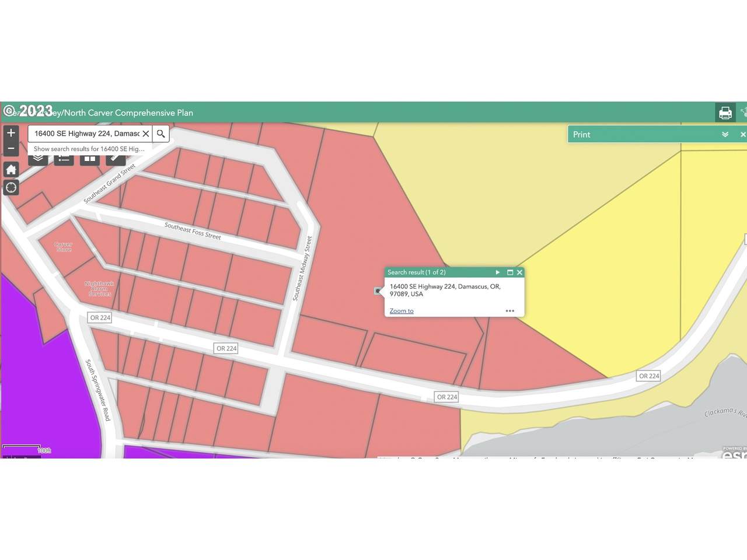Clear the address search text
The height and width of the screenshot is (560, 747).
pyautogui.click(x=146, y=134)
